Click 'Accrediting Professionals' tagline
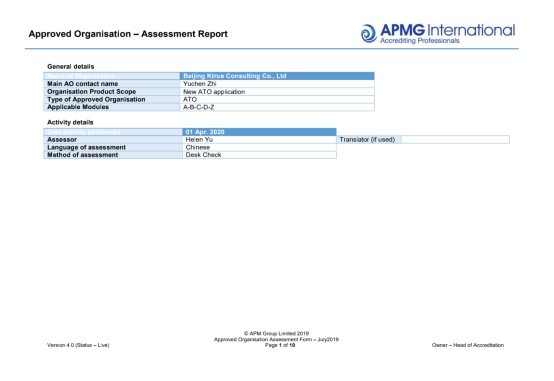 pyautogui.click(x=419, y=41)
